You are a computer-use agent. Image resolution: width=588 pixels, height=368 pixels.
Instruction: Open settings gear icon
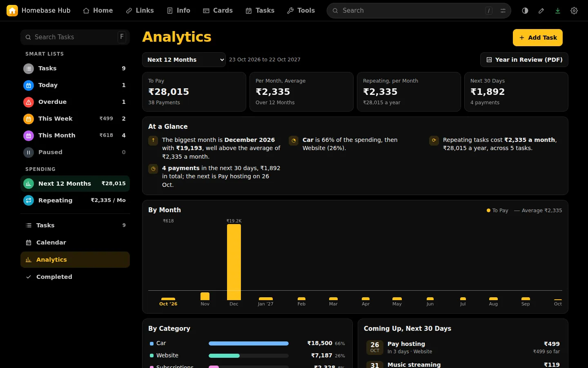[574, 11]
